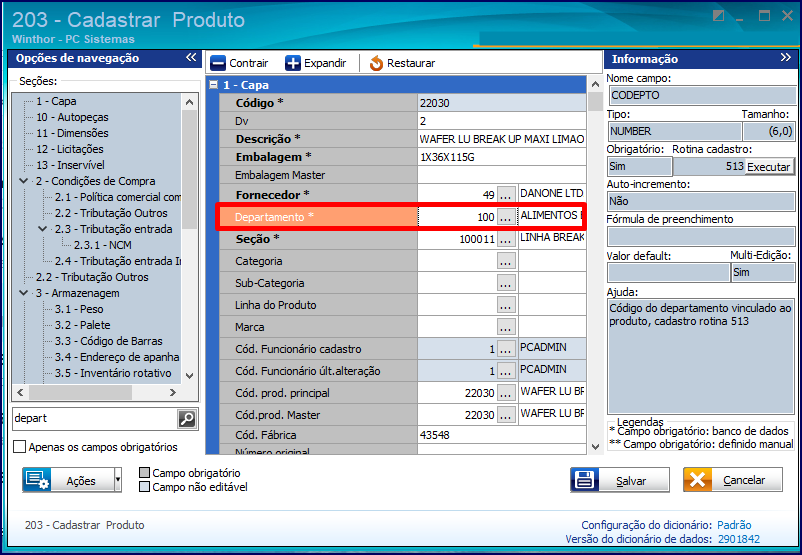Click the search magnifier icon beside 'depart'
The height and width of the screenshot is (555, 802).
pos(187,419)
